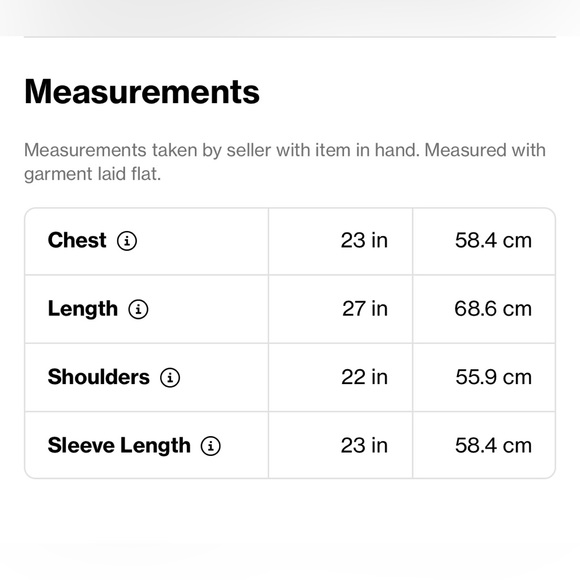This screenshot has height=580, width=580.
Task: Click the Measurements heading
Action: coord(142,92)
